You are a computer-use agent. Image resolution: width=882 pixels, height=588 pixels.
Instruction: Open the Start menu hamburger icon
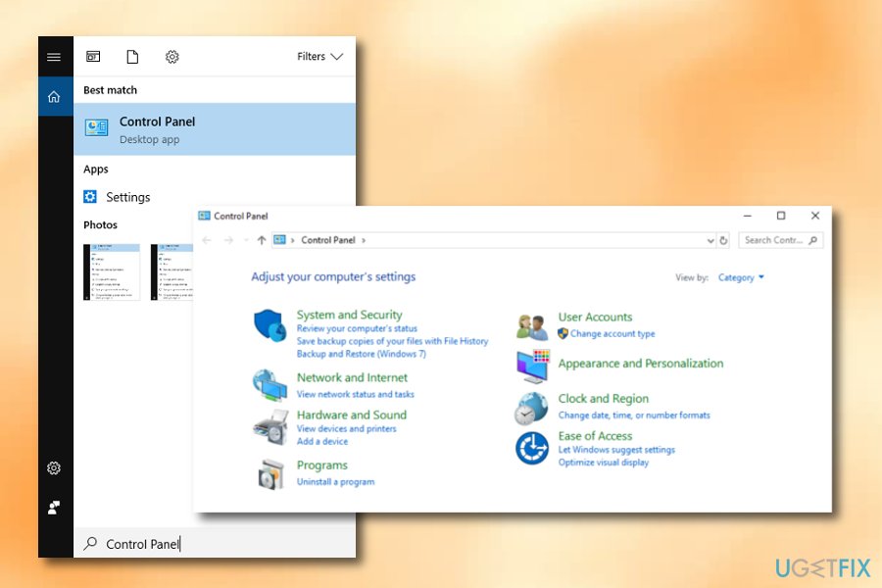click(x=55, y=56)
